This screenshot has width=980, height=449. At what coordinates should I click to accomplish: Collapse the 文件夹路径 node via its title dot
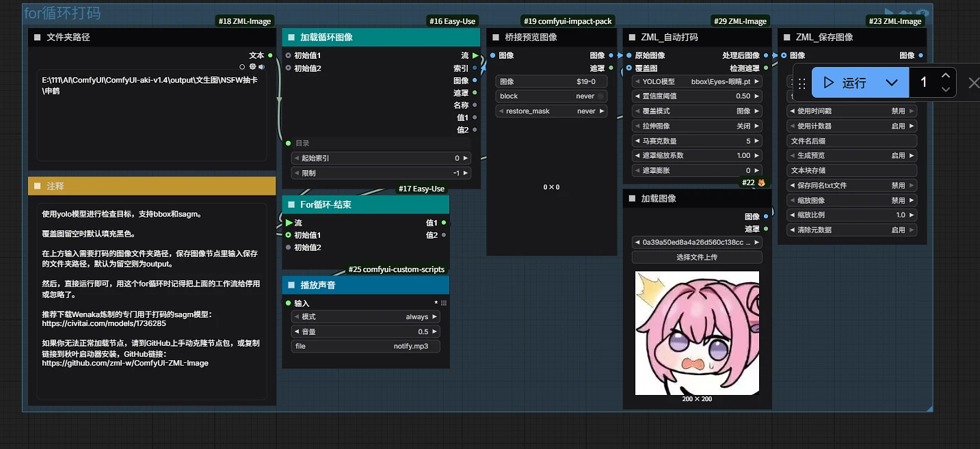pos(38,38)
